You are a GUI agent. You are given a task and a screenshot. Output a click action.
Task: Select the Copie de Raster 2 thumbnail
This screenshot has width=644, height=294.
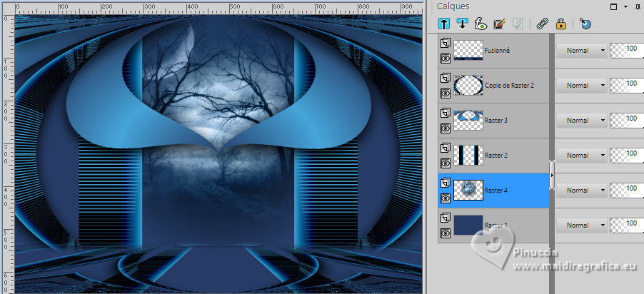468,86
